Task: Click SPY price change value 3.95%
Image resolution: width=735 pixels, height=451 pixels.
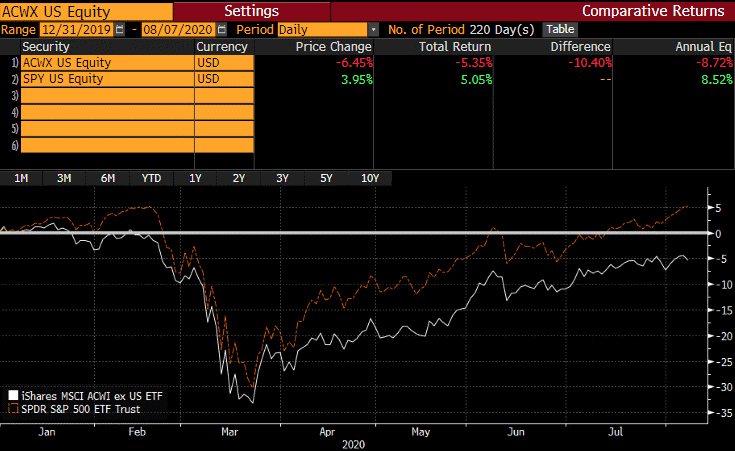Action: click(357, 79)
